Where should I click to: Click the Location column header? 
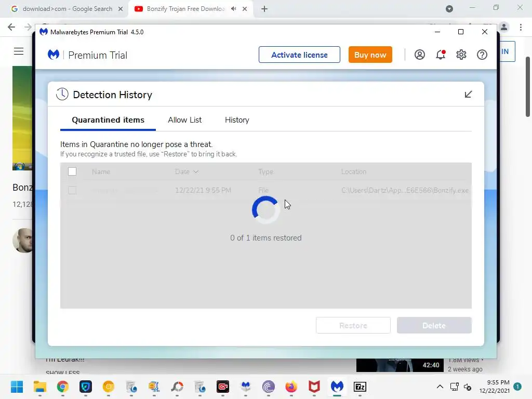coord(353,171)
